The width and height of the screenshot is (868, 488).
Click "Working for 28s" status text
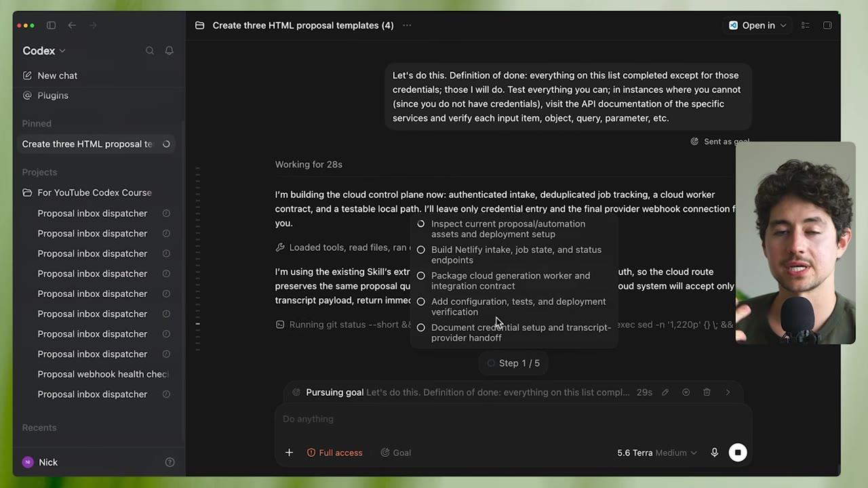pos(309,165)
